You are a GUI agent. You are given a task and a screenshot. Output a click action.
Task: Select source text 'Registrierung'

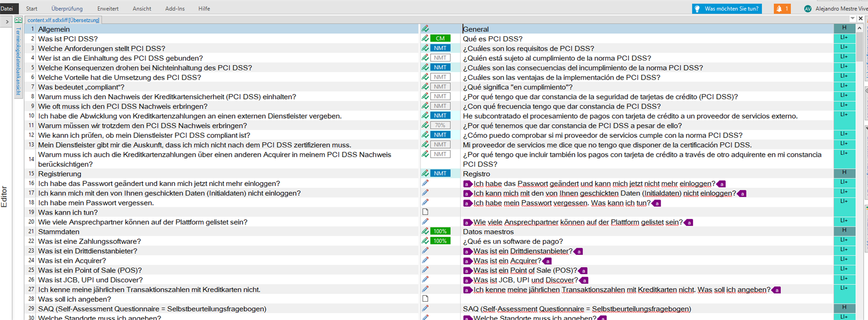click(60, 174)
